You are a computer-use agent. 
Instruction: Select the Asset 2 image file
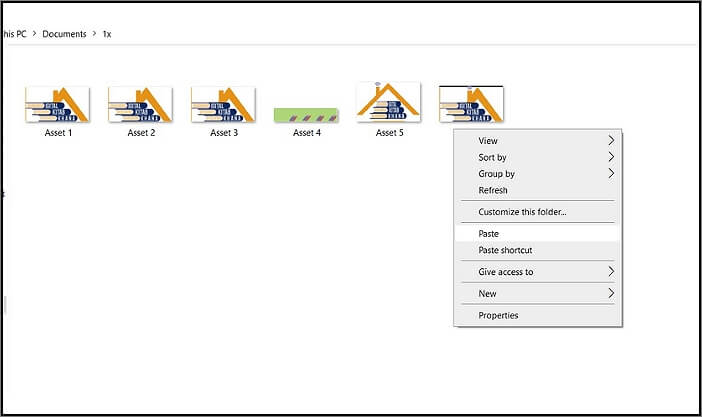click(141, 105)
